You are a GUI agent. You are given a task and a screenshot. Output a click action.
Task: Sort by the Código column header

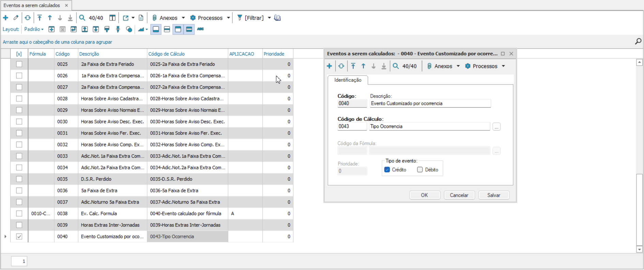coord(66,54)
